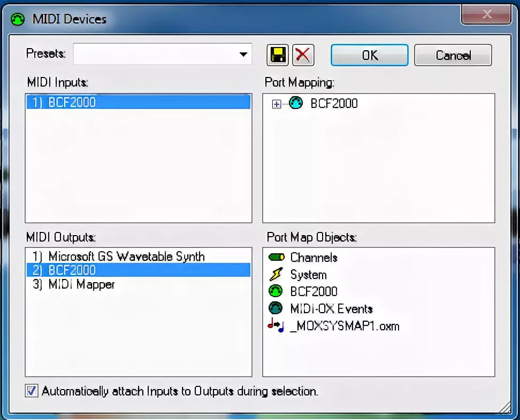Click the MIDI-OX Events globe icon

tap(276, 308)
